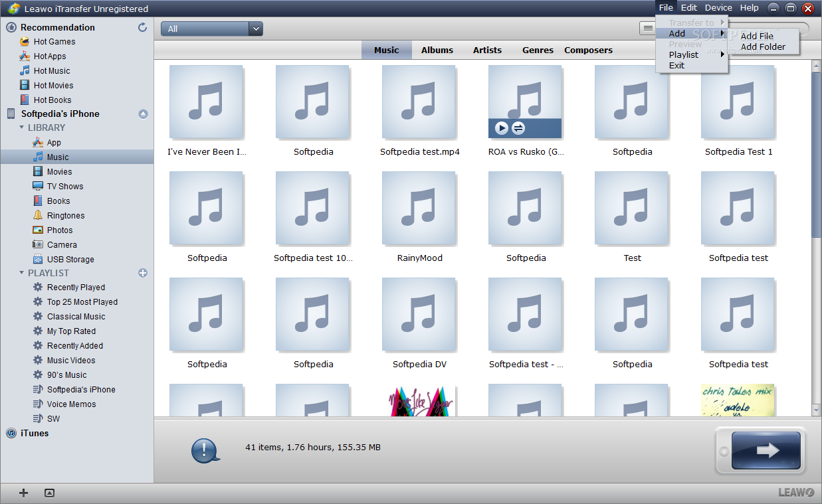Collapse the LIBRARY tree section
The height and width of the screenshot is (504, 822).
tap(22, 127)
